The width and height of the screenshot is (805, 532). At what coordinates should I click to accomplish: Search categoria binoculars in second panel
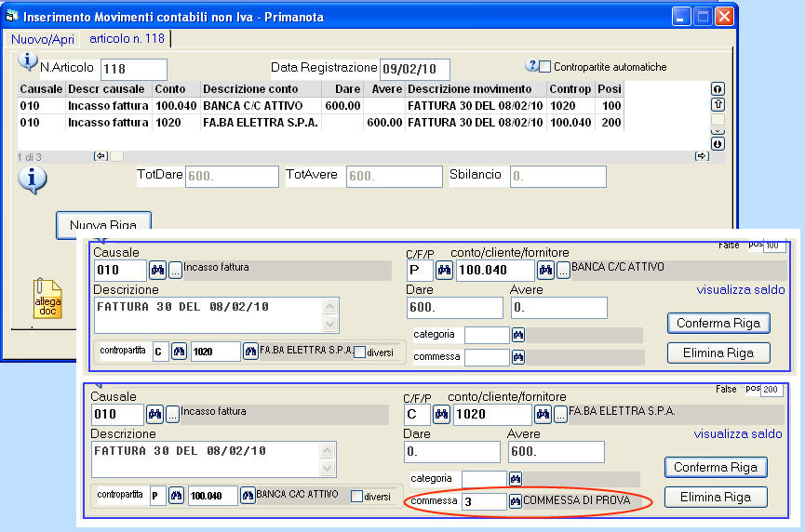(516, 480)
